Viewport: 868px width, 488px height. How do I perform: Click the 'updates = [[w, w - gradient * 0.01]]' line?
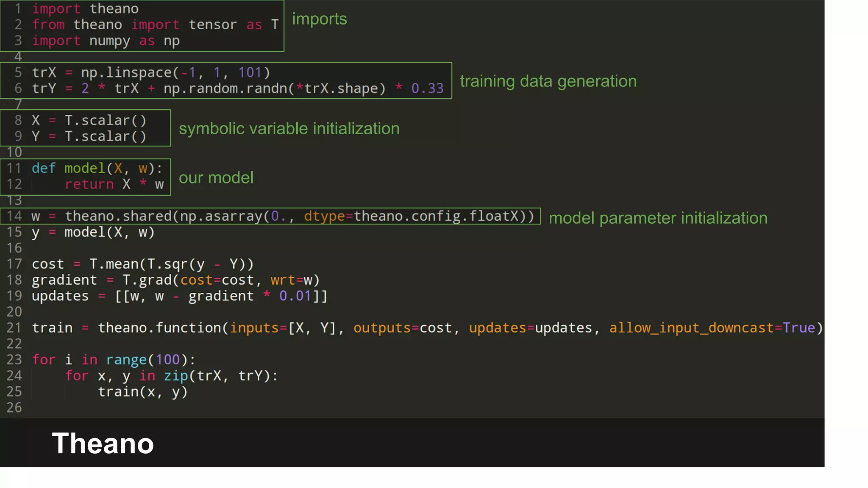[180, 296]
